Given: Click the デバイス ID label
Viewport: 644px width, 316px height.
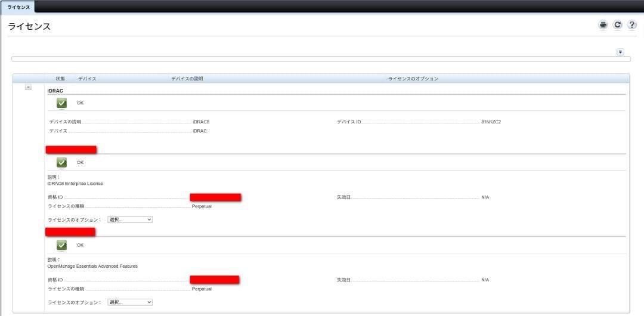Looking at the screenshot, I should pos(349,122).
